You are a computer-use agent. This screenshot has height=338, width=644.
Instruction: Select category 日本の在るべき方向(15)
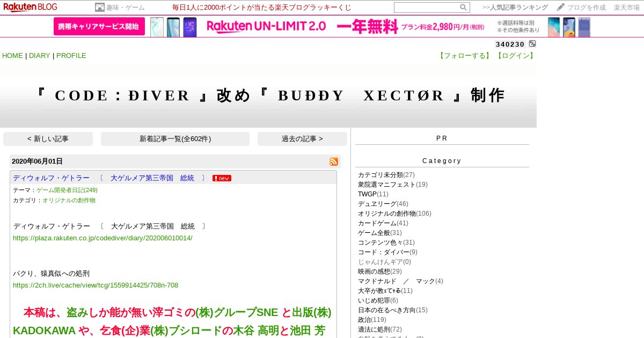393,310
